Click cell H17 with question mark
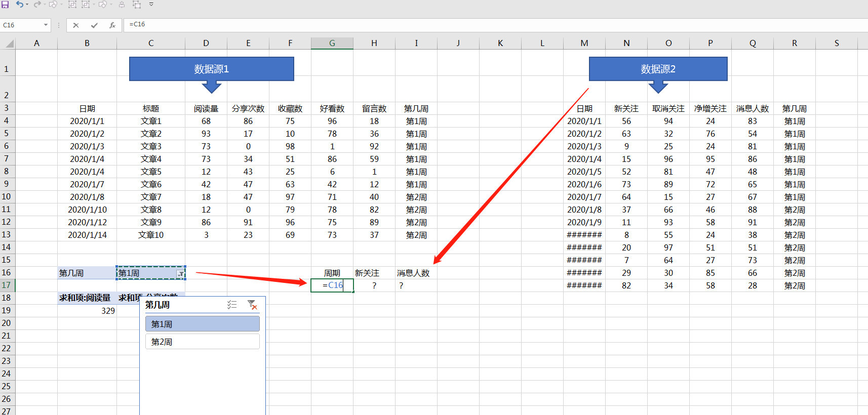The width and height of the screenshot is (868, 415). [x=374, y=285]
